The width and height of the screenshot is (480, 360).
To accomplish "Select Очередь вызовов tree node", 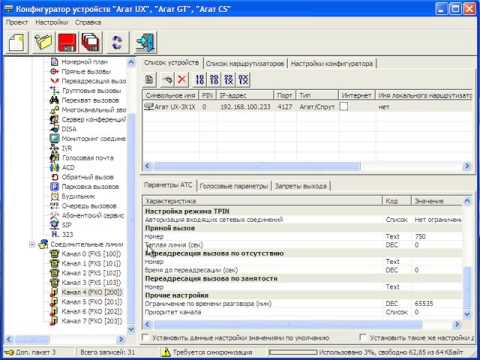I will (89, 206).
